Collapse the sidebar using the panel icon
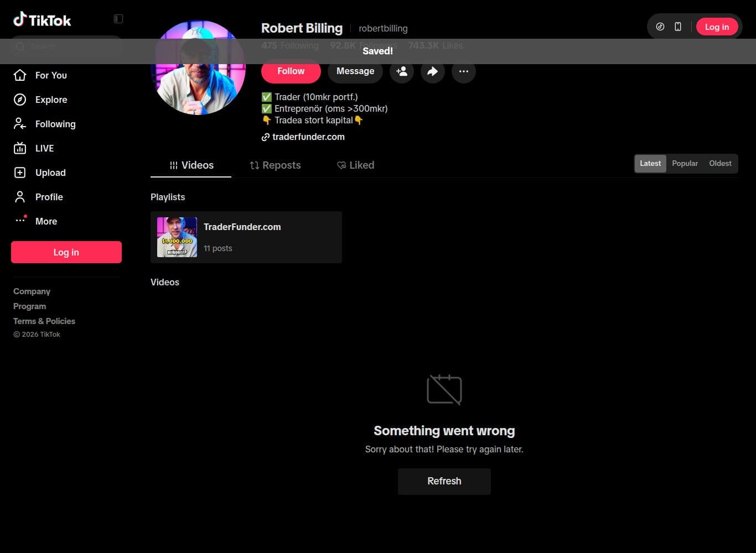 pyautogui.click(x=118, y=19)
